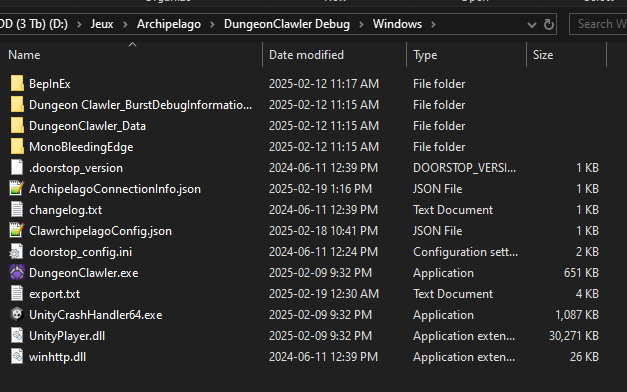This screenshot has width=627, height=392.
Task: Refresh the folder with the address bar refresh icon
Action: tap(549, 24)
